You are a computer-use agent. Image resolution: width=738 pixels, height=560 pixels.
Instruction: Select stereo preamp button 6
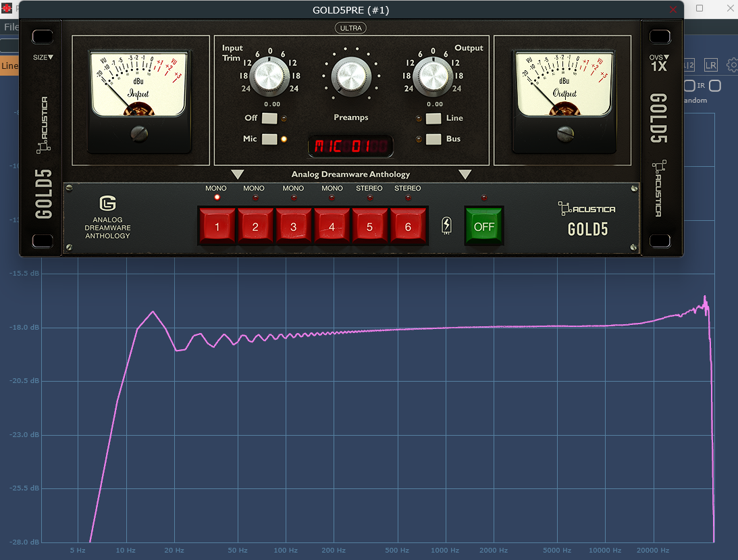tap(408, 226)
